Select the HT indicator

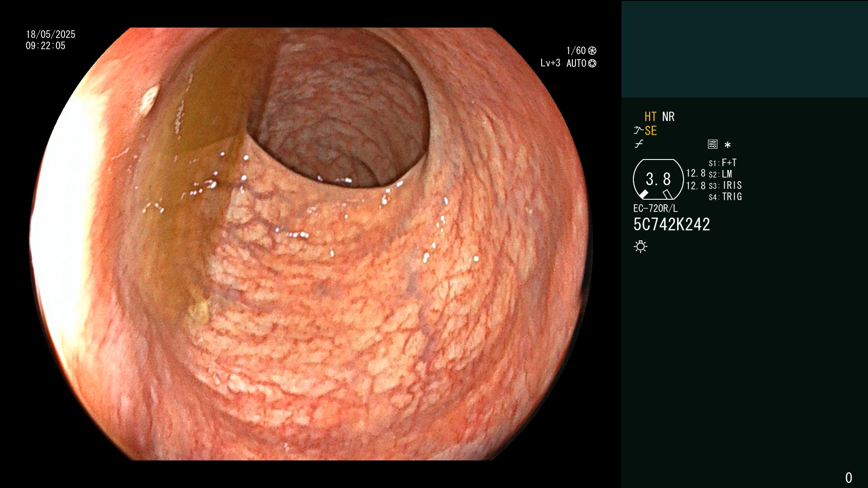[651, 117]
